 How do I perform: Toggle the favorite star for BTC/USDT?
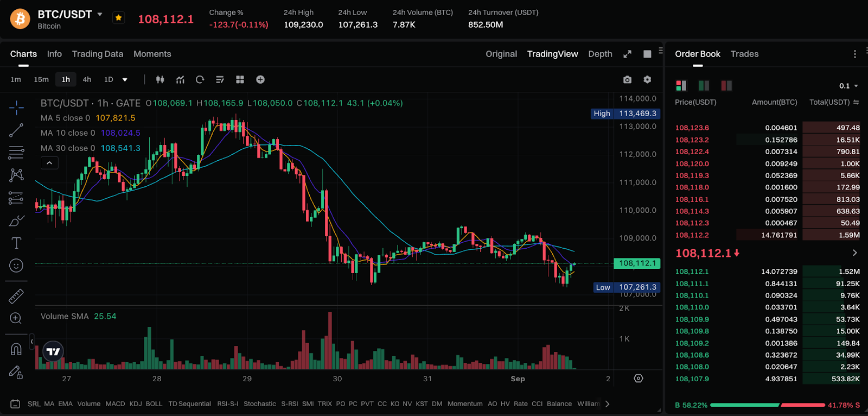(118, 18)
